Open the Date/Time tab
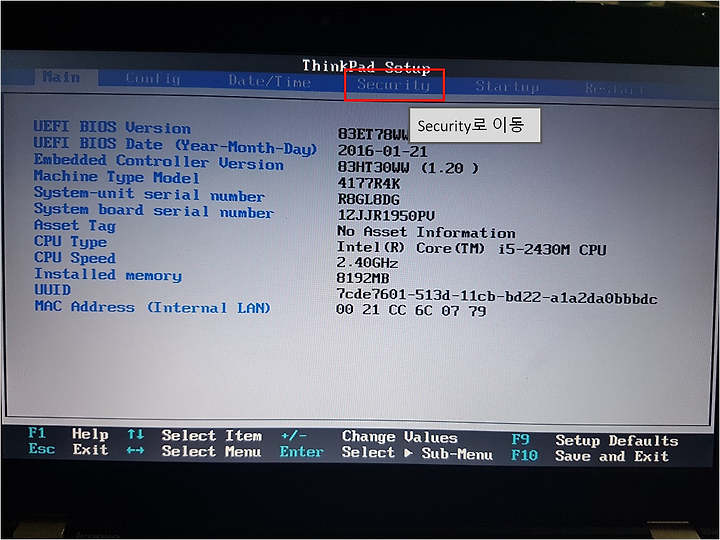720x540 pixels. click(270, 81)
